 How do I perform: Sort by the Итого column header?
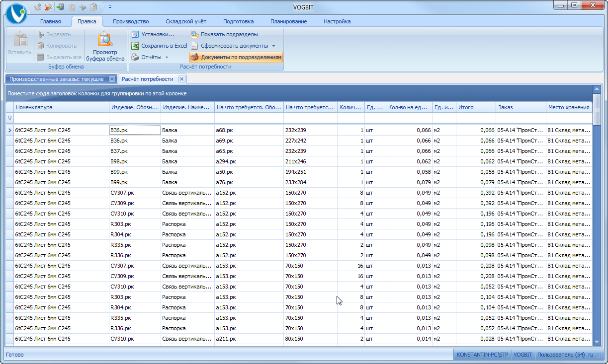coord(476,107)
